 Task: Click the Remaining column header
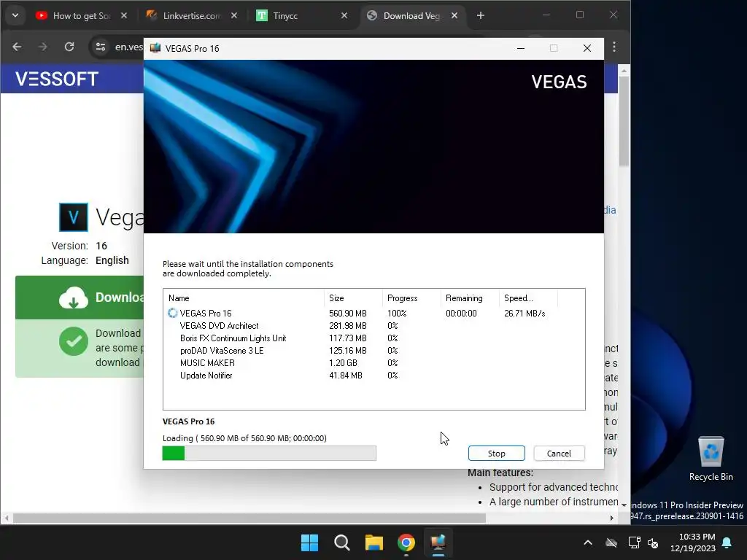click(x=470, y=298)
